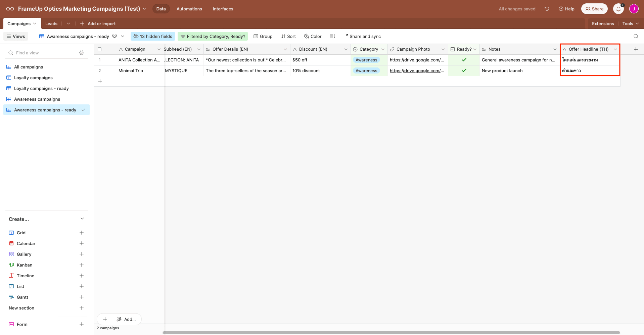Image resolution: width=644 pixels, height=335 pixels.
Task: Open the Leads table tab
Action: (51, 23)
